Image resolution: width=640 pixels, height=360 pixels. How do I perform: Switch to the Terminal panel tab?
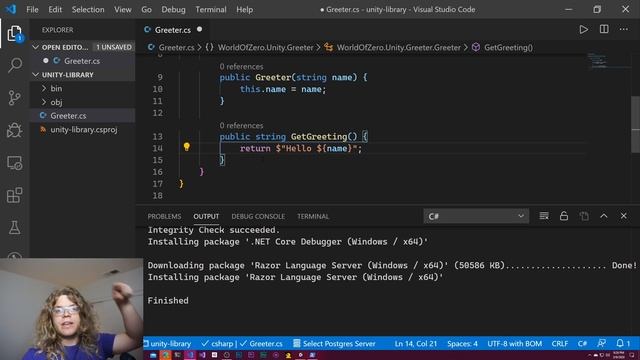tap(313, 216)
